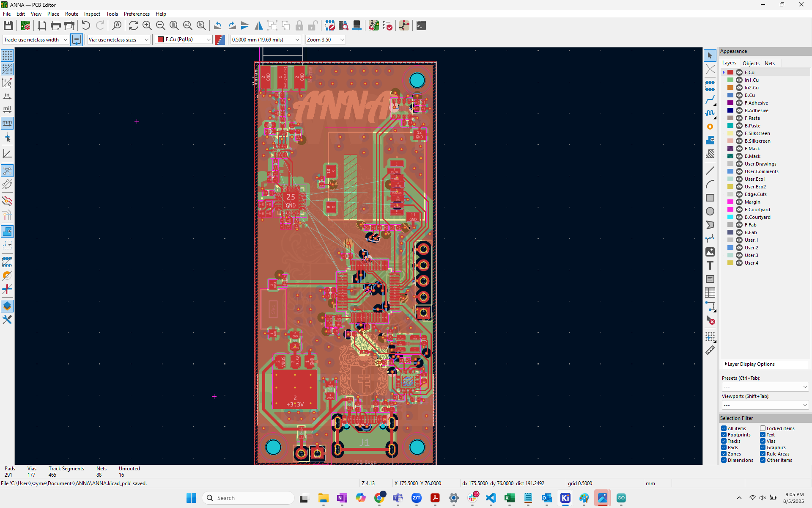Uncheck All items selection filter
Screen dimensions: 812x508
coord(724,428)
